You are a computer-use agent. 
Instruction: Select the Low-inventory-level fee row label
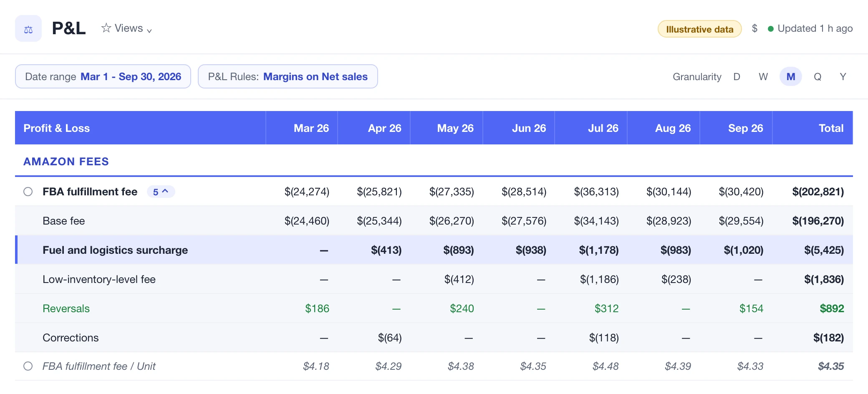99,279
